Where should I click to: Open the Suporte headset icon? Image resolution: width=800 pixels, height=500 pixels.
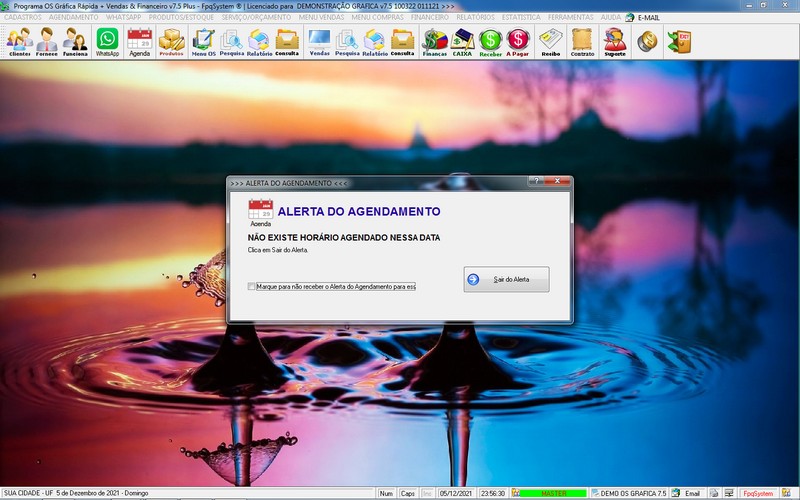click(x=615, y=42)
